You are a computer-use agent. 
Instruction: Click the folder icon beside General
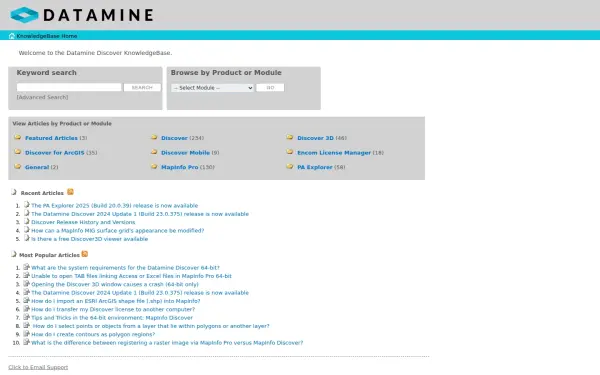click(18, 166)
